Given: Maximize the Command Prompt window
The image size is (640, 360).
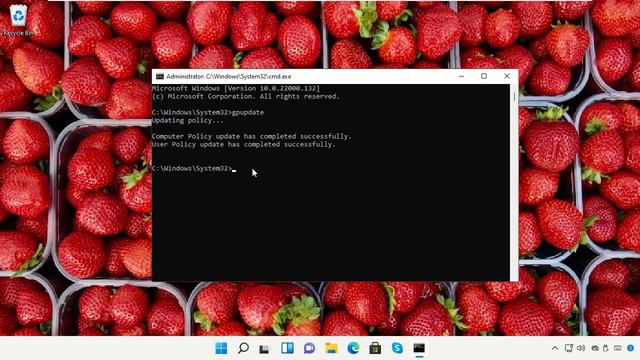Looking at the screenshot, I should coord(484,76).
